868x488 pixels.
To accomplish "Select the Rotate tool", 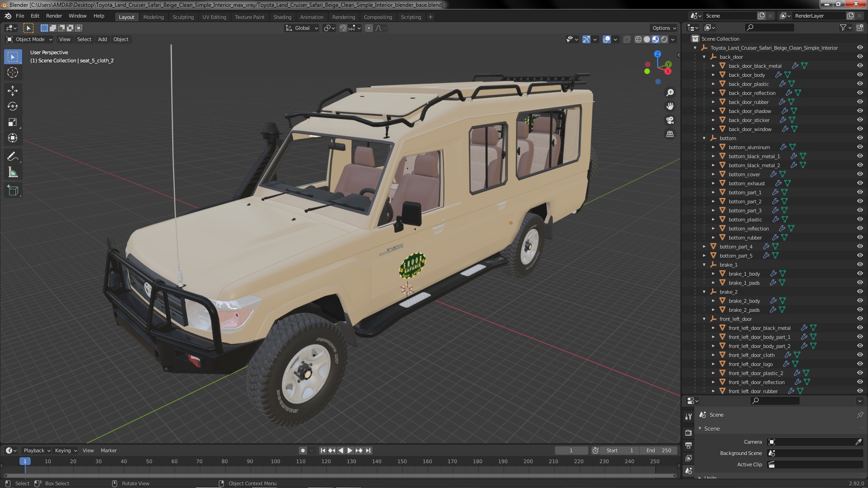I will (13, 107).
